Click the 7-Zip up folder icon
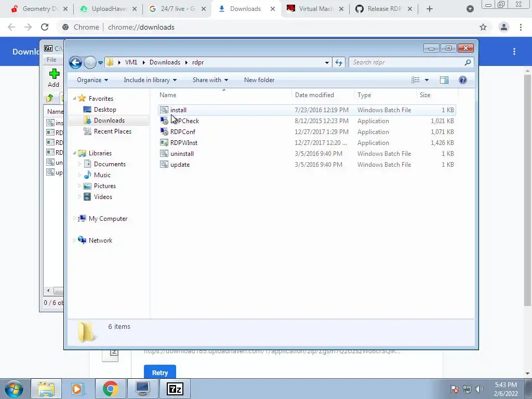Screen dimensions: 532x399 point(50,98)
